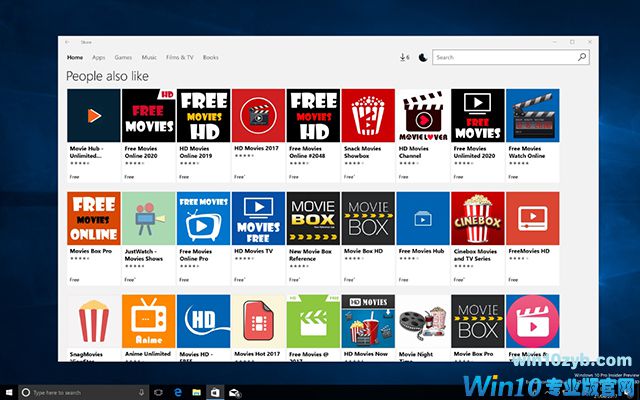
Task: Select Movies Hot 2017 film file icon
Action: [x=258, y=321]
